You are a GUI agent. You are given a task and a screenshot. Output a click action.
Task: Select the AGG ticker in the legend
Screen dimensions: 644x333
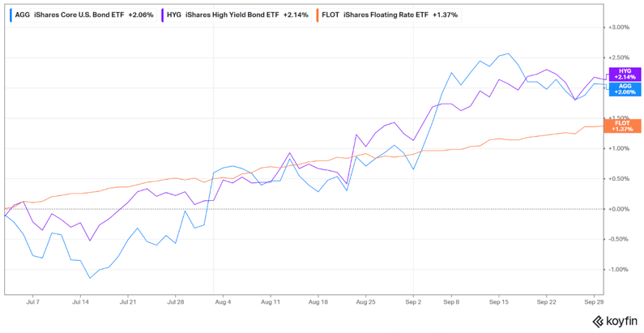coord(22,14)
